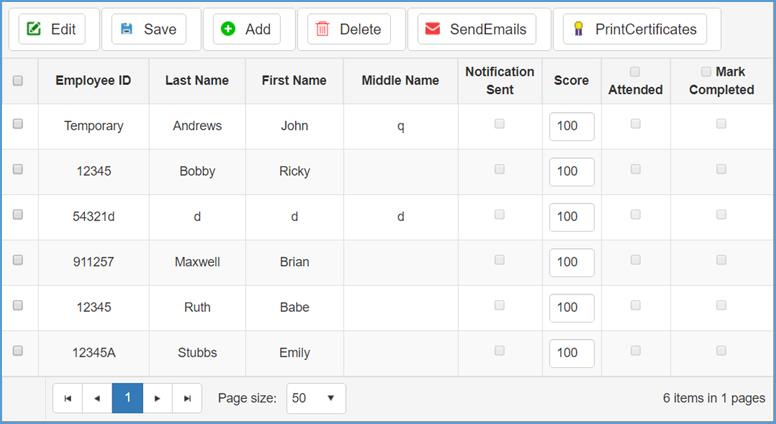Click the red Delete trash icon
The image size is (776, 424).
323,29
